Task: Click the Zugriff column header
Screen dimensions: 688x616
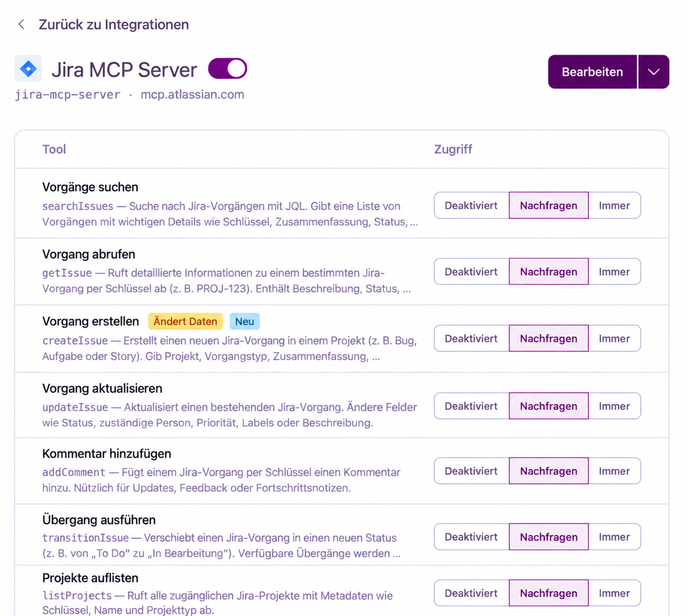Action: 453,149
